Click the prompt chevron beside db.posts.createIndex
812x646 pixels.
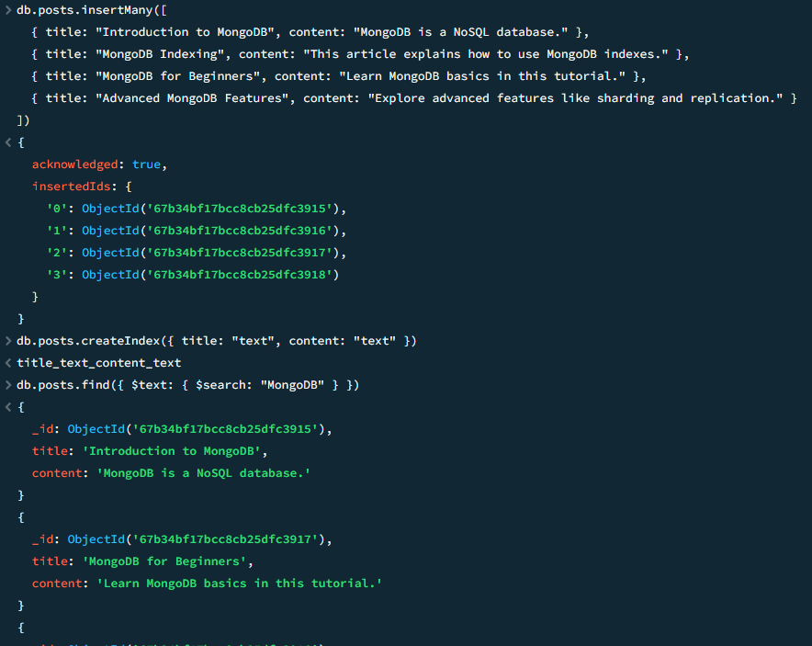point(8,341)
